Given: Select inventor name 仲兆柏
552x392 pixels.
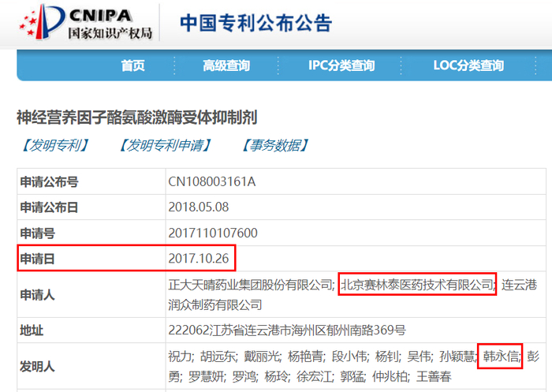Looking at the screenshot, I should [390, 377].
